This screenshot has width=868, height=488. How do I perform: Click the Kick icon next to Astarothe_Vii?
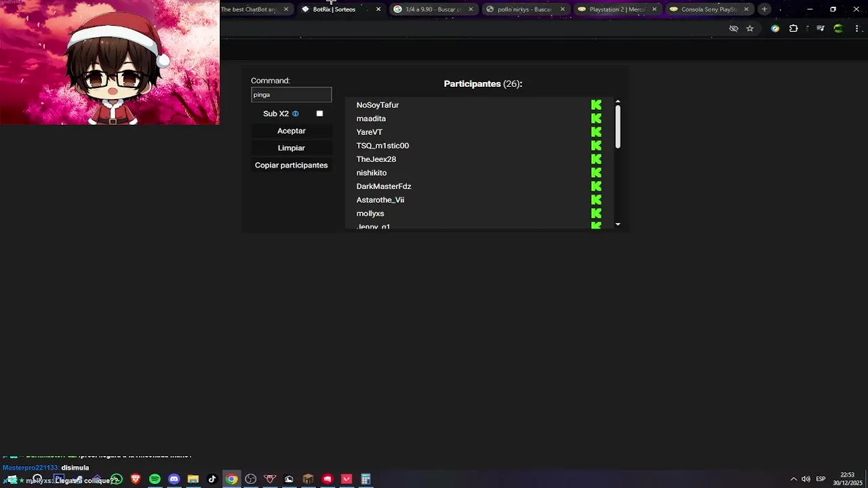pyautogui.click(x=596, y=200)
